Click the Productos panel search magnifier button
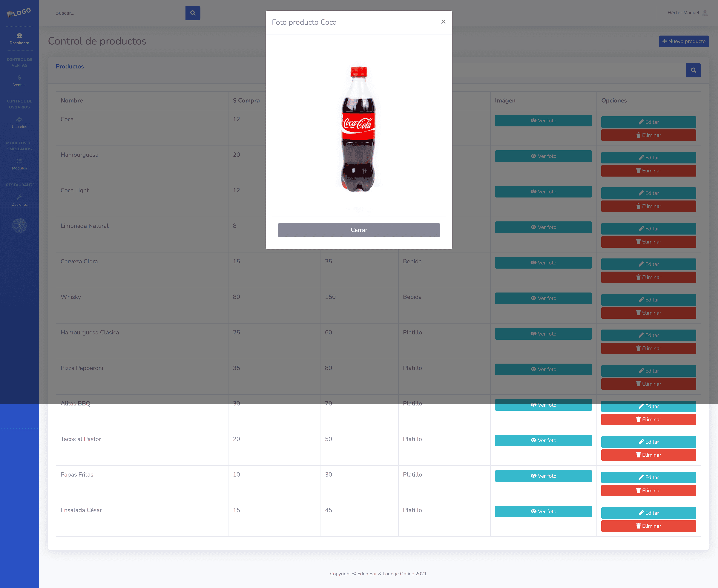The image size is (718, 588). pos(693,71)
